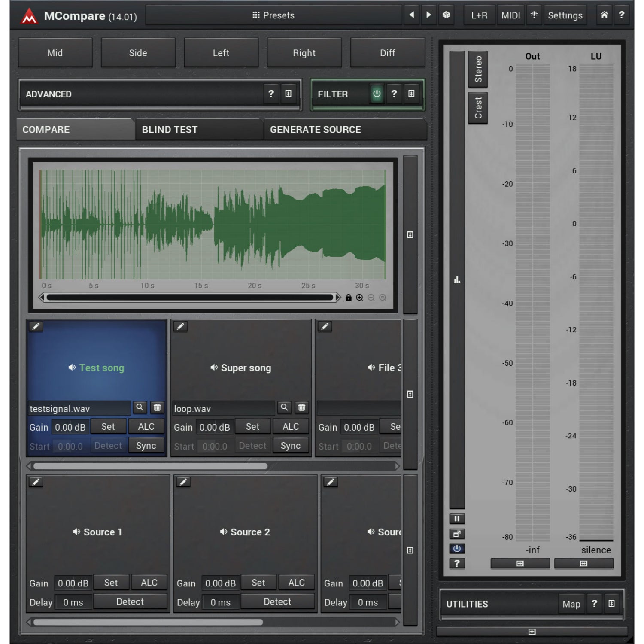Select the Test song file slot

click(97, 368)
